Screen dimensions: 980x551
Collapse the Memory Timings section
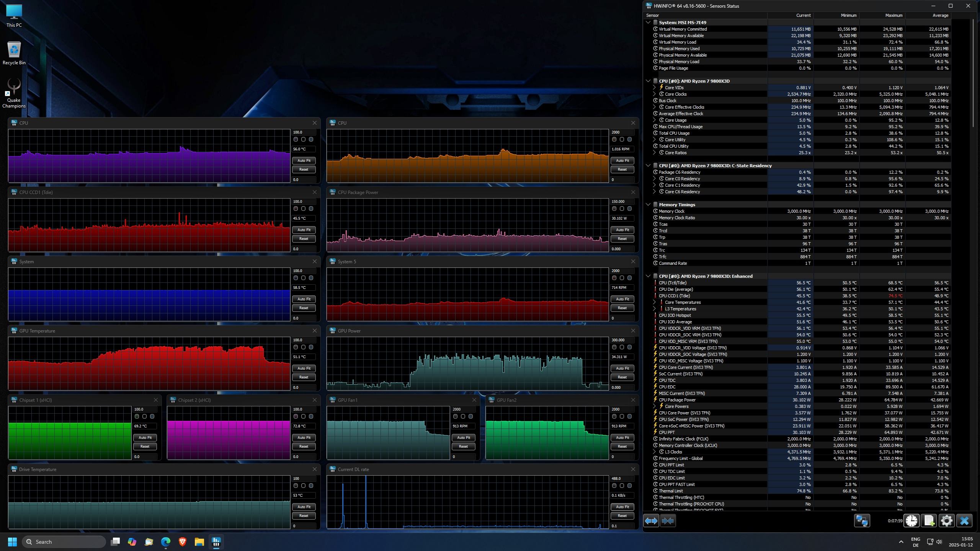(648, 204)
